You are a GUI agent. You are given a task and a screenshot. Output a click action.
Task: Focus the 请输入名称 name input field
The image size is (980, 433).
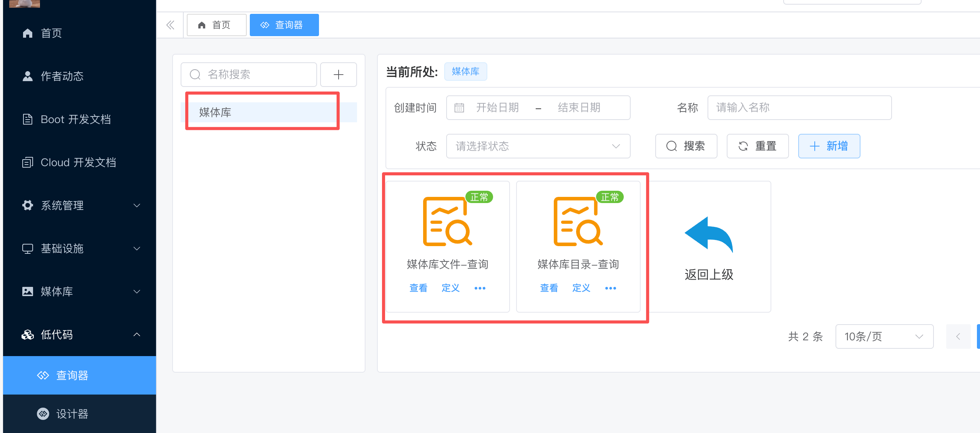coord(799,108)
